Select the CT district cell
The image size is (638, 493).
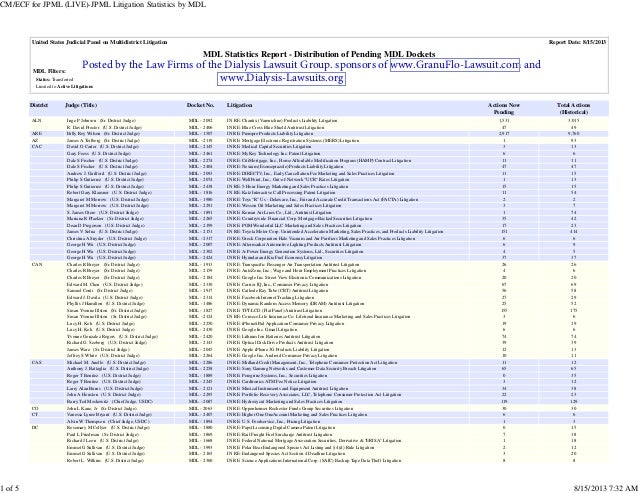[x=35, y=414]
